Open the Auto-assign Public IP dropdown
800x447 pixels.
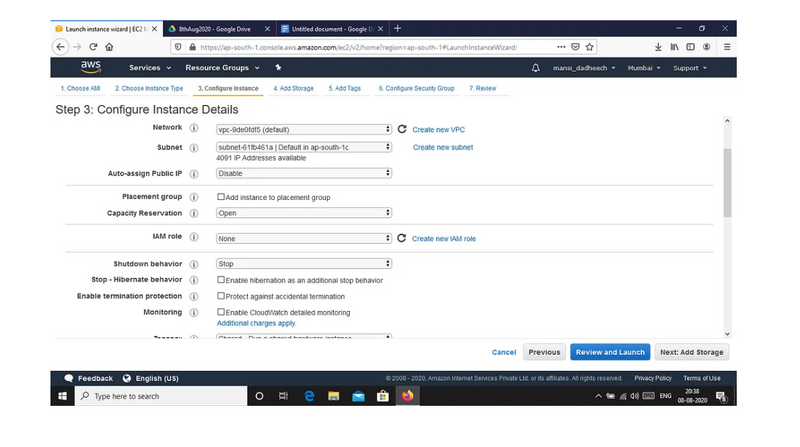click(x=304, y=173)
